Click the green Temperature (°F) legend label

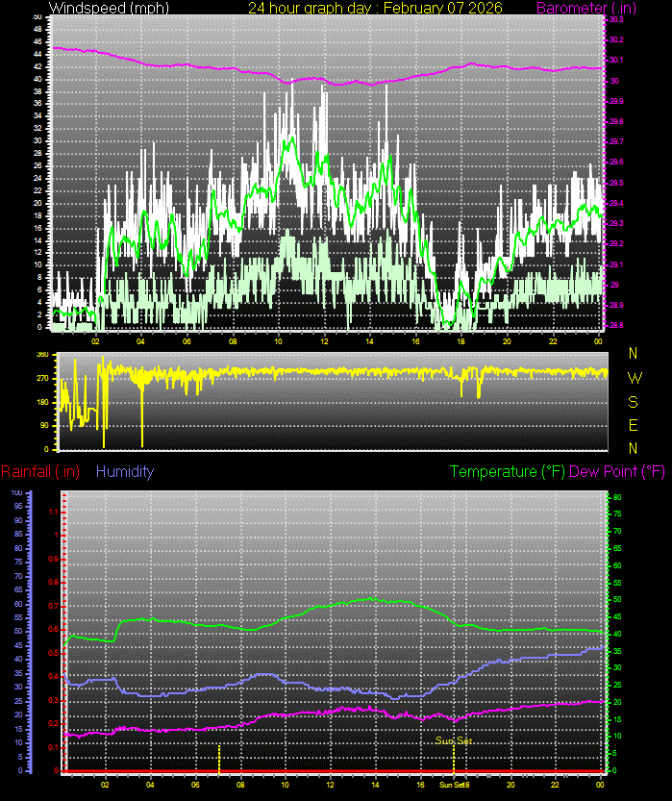[x=508, y=471]
